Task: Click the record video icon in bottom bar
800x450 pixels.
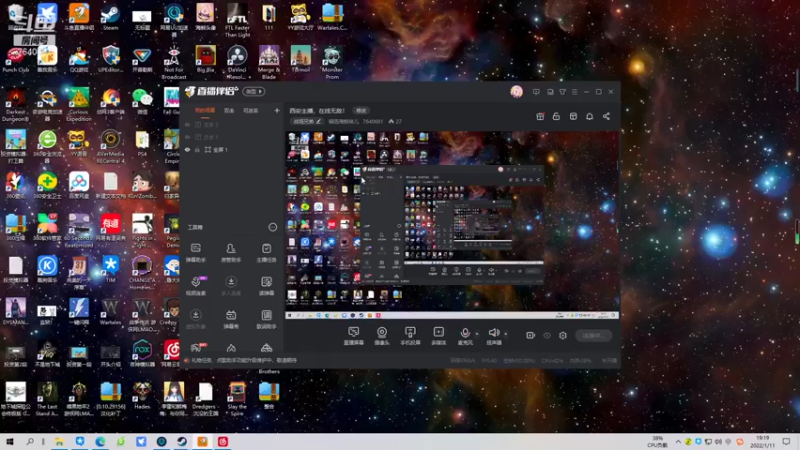Action: [x=531, y=335]
